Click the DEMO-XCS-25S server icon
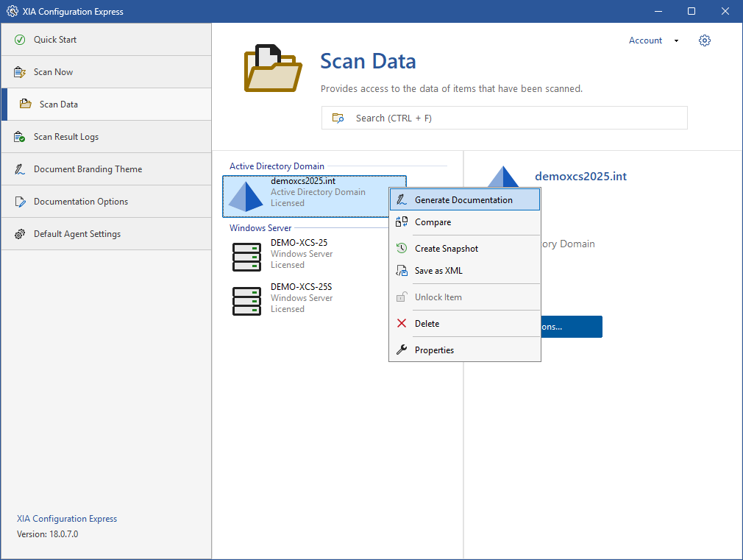This screenshot has width=743, height=560. pyautogui.click(x=246, y=301)
